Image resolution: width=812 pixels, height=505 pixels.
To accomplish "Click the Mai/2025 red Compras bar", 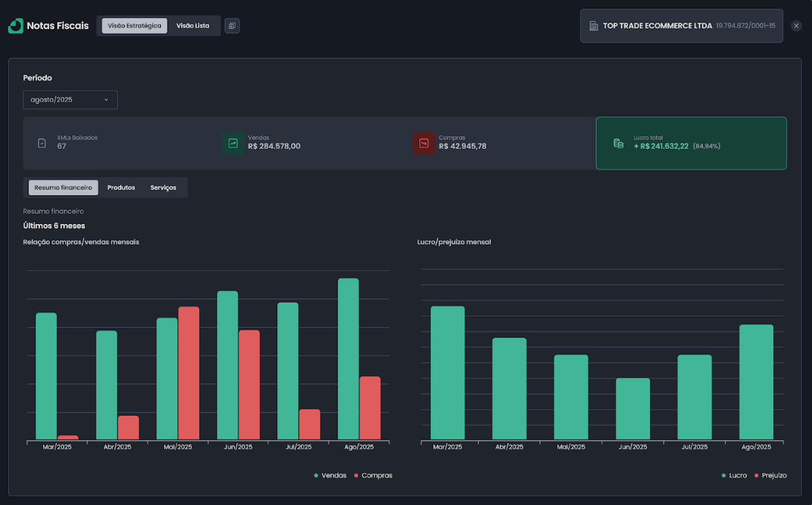I will pyautogui.click(x=189, y=373).
